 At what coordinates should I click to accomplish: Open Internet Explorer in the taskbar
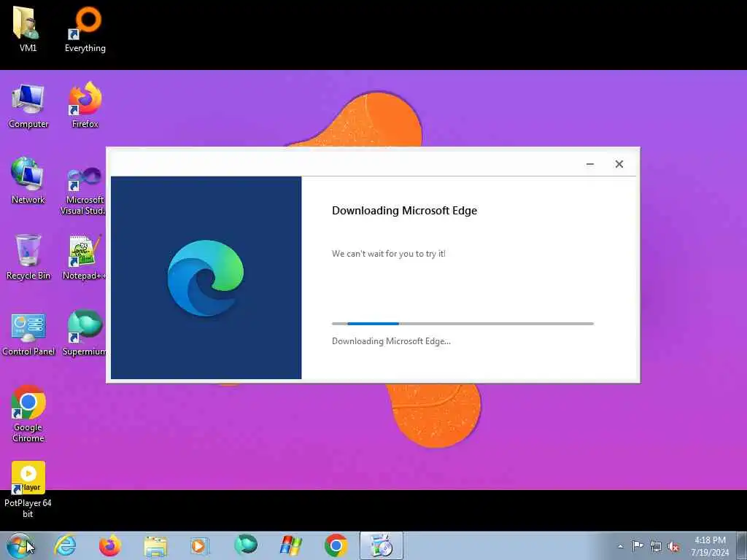(65, 545)
